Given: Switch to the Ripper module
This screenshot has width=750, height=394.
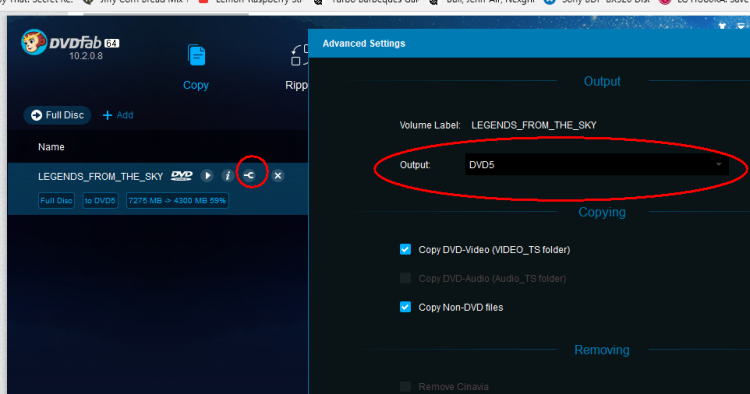Looking at the screenshot, I should (298, 67).
